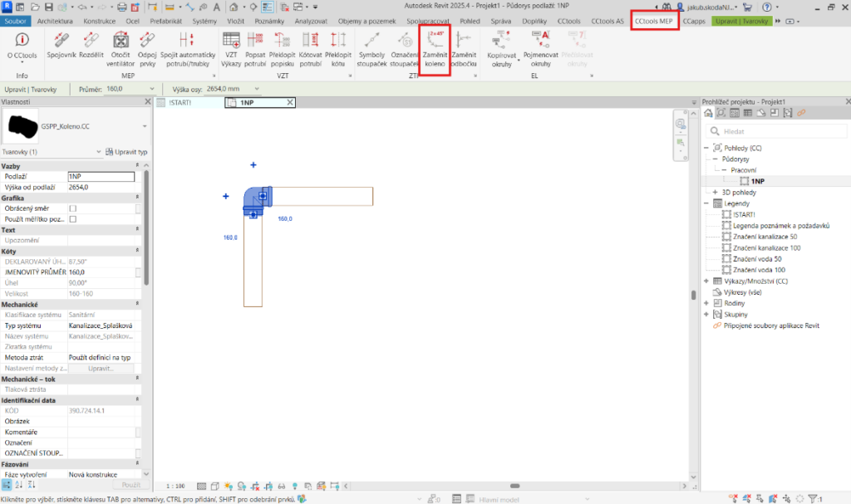Viewport: 851px width, 504px height.
Task: Open the Tvarovky (1) filter dropdown
Action: coord(98,152)
